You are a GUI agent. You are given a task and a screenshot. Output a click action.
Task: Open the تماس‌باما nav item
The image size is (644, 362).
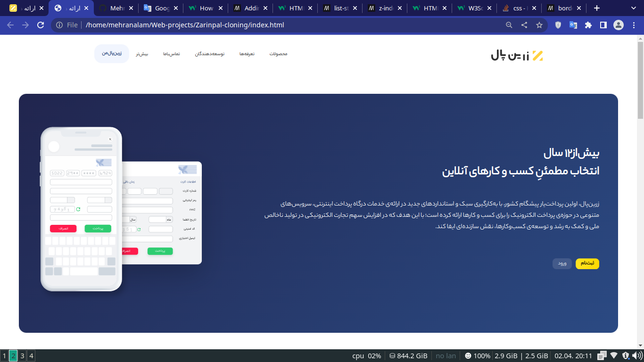click(172, 54)
